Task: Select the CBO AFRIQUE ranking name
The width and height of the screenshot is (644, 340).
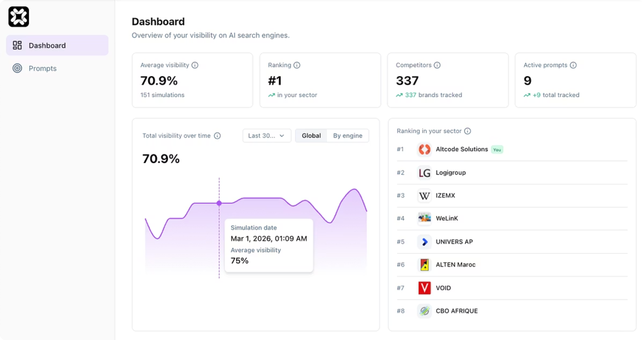Action: pyautogui.click(x=457, y=311)
